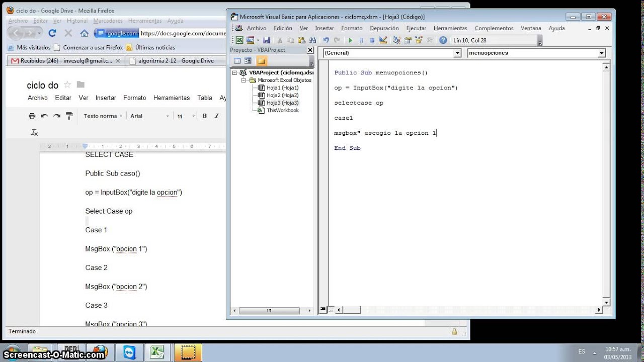Open the Comenzar a usar Firefox bookmark
Screen dimensions: 644x362
(x=88, y=47)
